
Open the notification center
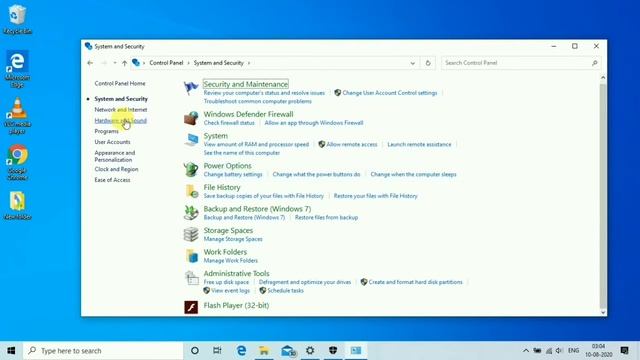point(624,351)
